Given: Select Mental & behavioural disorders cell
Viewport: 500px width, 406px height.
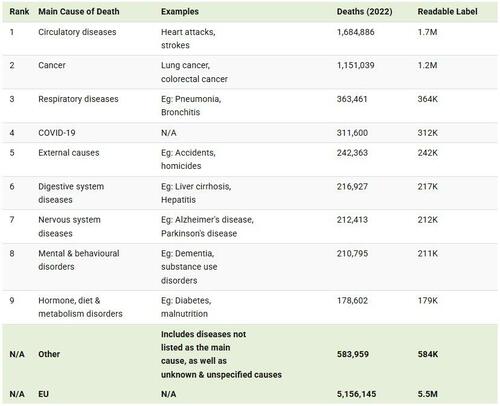Looking at the screenshot, I should tap(79, 260).
